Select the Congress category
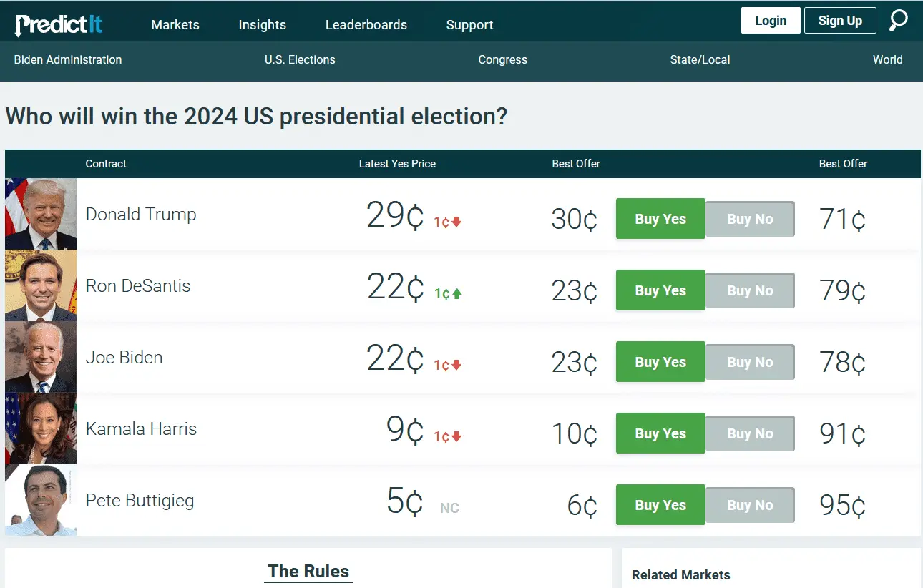This screenshot has width=923, height=588. pos(502,60)
